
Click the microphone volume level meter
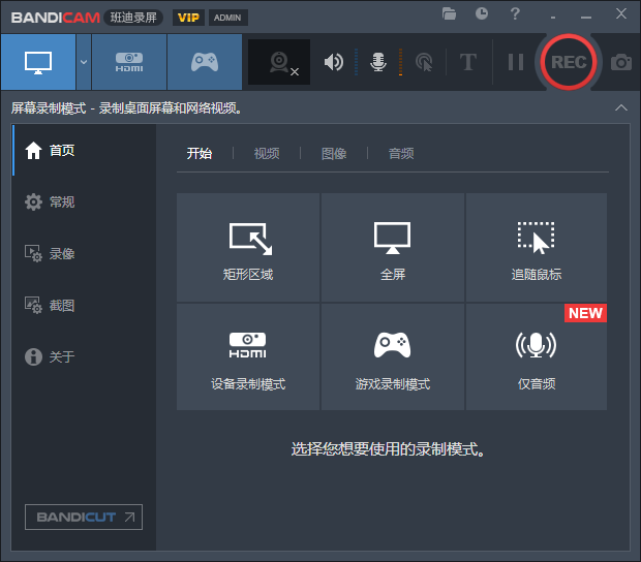(x=400, y=62)
